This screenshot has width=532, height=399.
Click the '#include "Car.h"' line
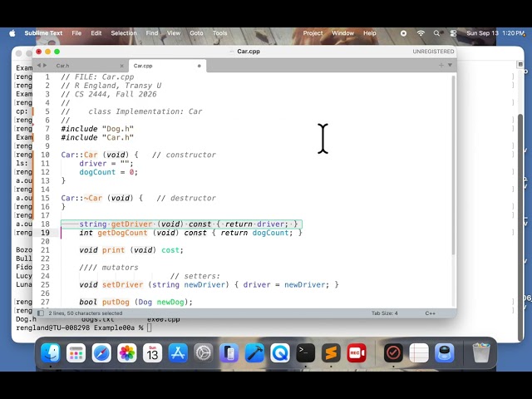97,137
